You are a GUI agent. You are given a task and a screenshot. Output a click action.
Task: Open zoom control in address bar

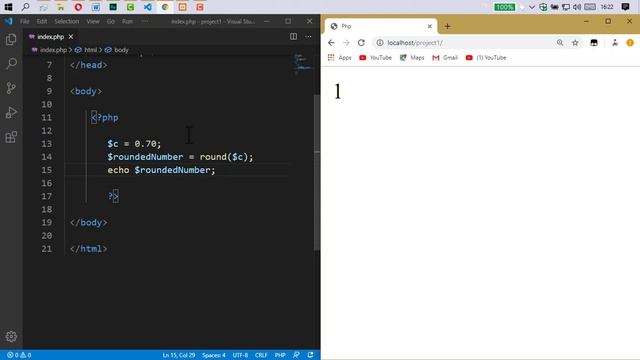560,42
